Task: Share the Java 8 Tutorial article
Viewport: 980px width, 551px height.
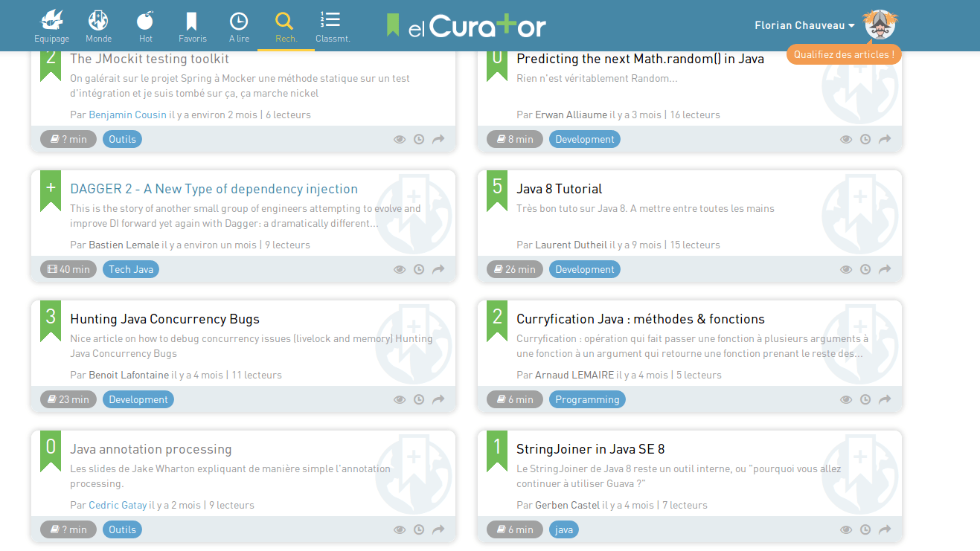Action: pyautogui.click(x=885, y=269)
